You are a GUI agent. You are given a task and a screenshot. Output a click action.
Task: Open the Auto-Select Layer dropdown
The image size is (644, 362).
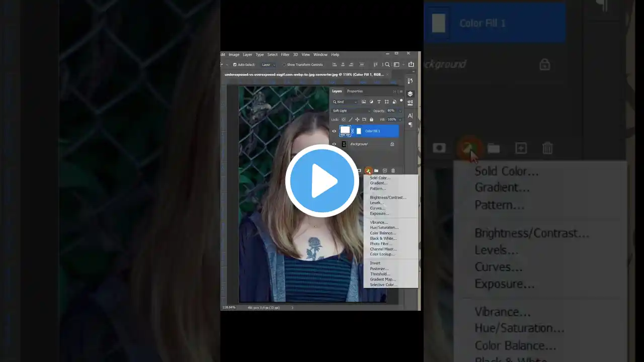(268, 64)
